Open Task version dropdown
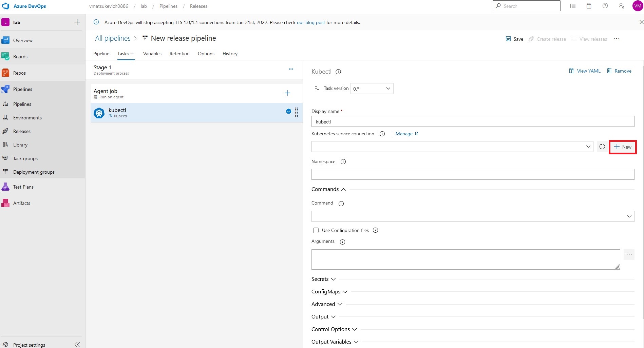Viewport: 644px width, 348px height. [372, 89]
